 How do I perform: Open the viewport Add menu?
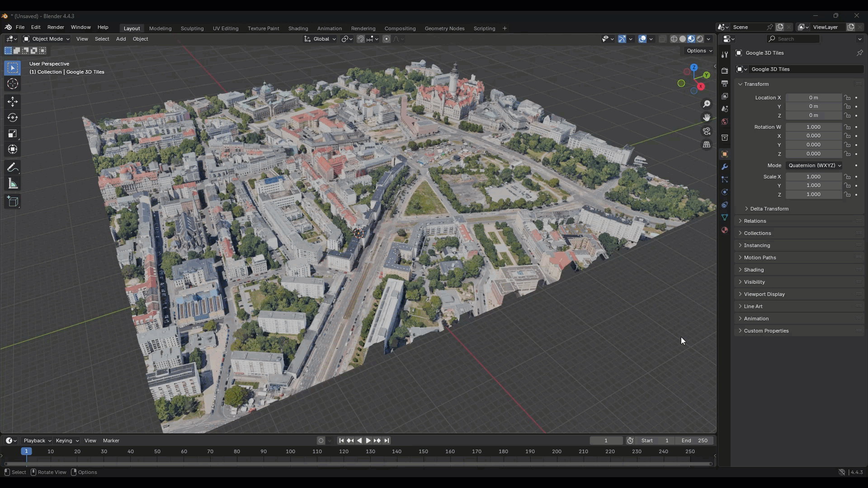coord(121,39)
